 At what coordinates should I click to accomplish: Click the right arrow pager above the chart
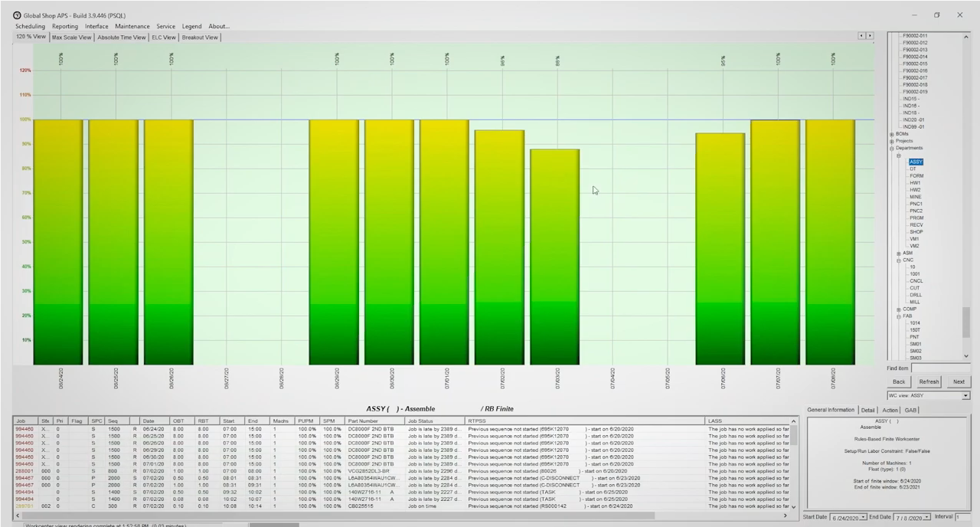click(x=871, y=35)
